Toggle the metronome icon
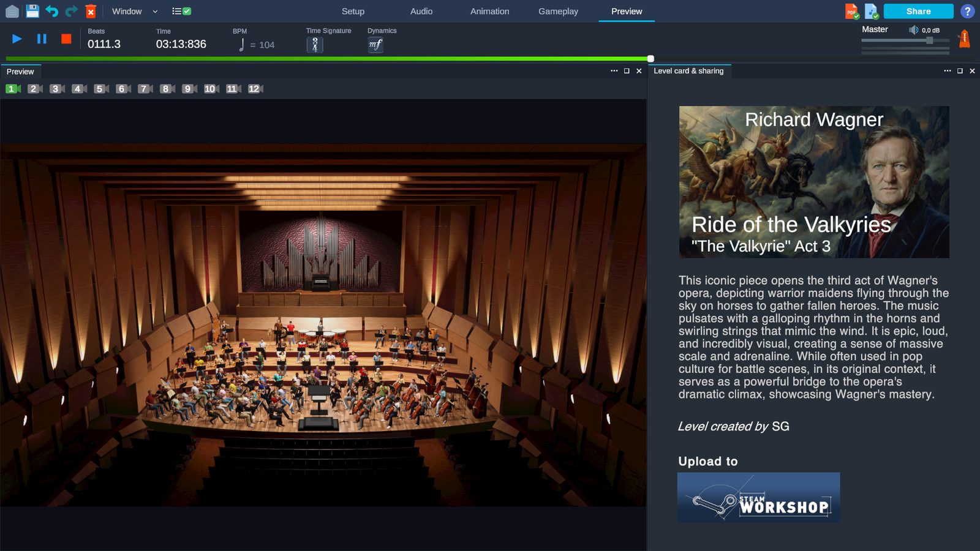This screenshot has height=551, width=980. click(x=964, y=39)
